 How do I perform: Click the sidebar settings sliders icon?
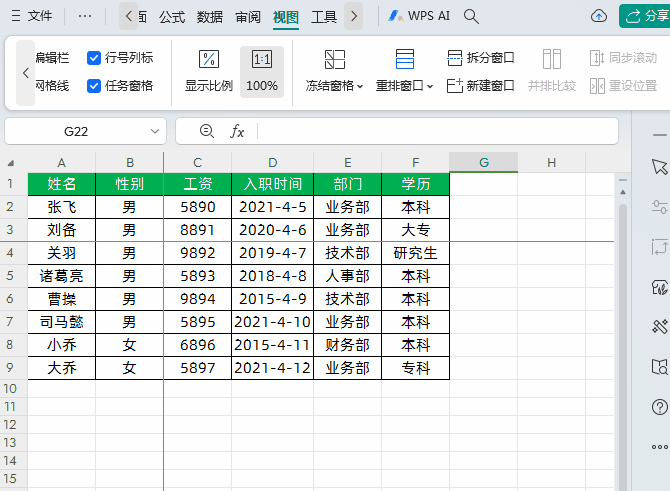coord(660,207)
